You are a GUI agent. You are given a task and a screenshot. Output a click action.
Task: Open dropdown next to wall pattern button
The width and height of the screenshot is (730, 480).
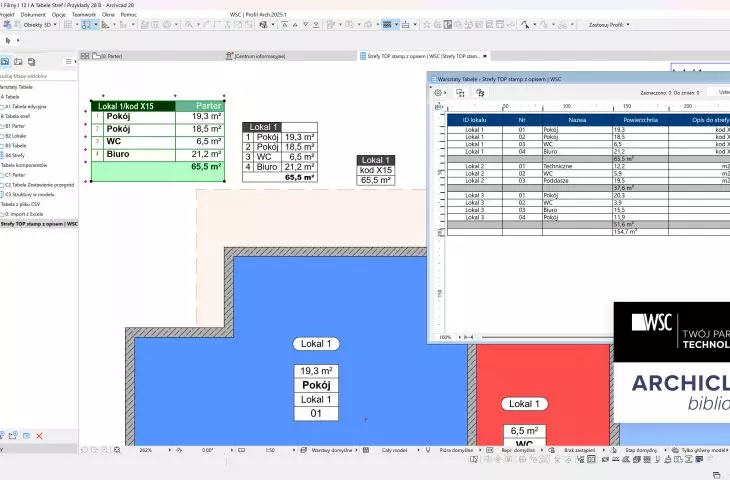point(396,25)
